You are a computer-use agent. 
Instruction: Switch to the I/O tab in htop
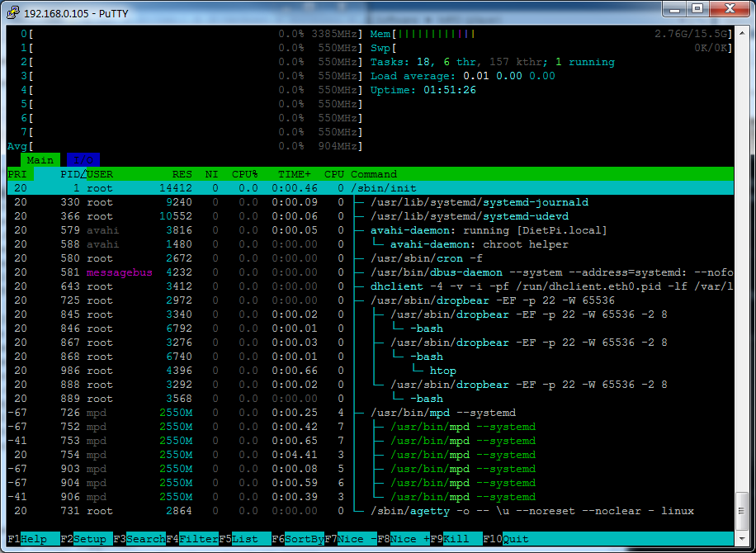[x=83, y=160]
